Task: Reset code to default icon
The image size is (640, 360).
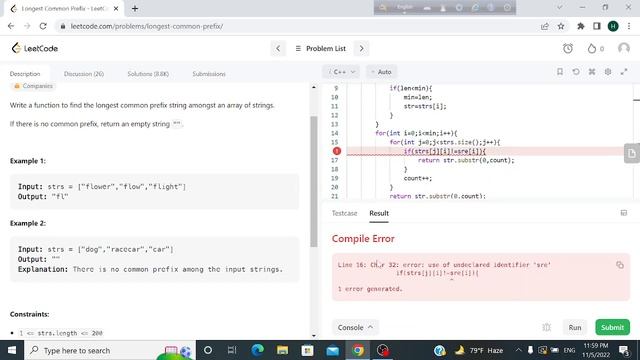Action: coord(576,72)
